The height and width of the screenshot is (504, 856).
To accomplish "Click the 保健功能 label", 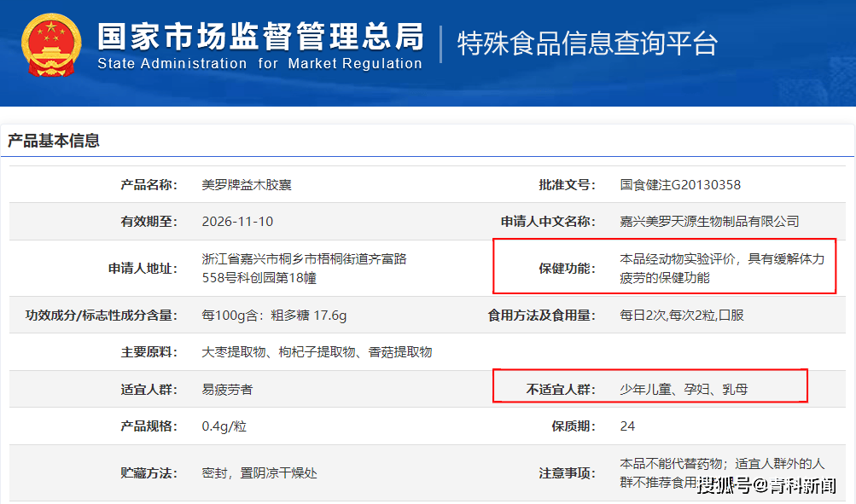I will coord(568,269).
